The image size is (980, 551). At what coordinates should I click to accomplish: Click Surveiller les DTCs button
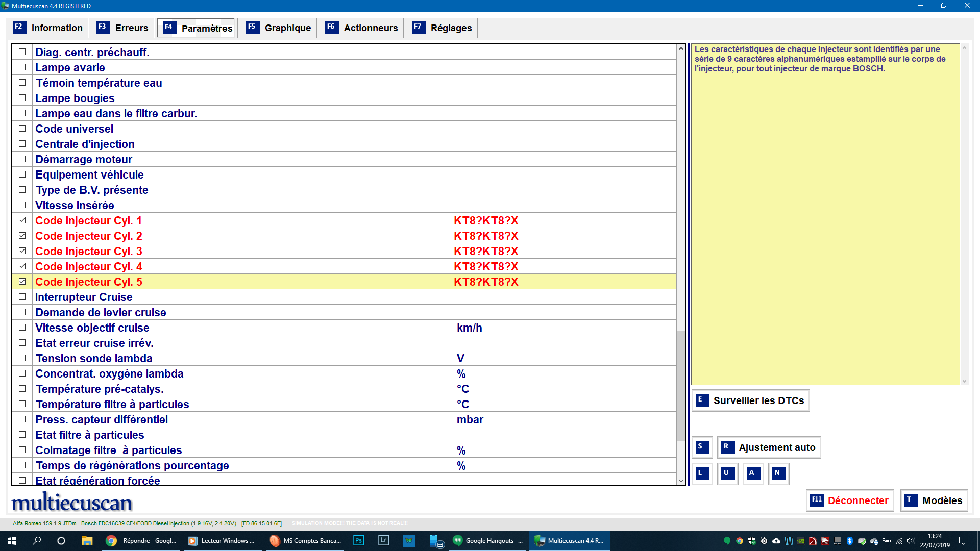pyautogui.click(x=751, y=400)
